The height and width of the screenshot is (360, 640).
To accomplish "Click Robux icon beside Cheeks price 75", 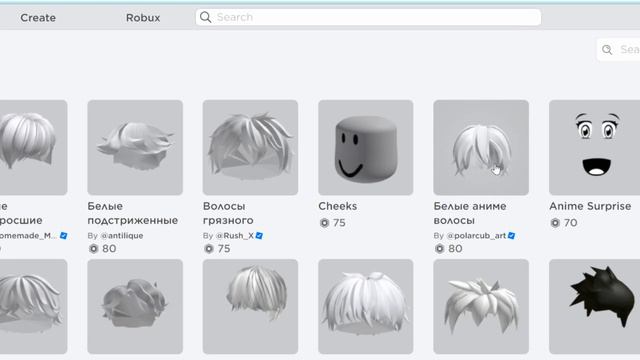I will 324,223.
